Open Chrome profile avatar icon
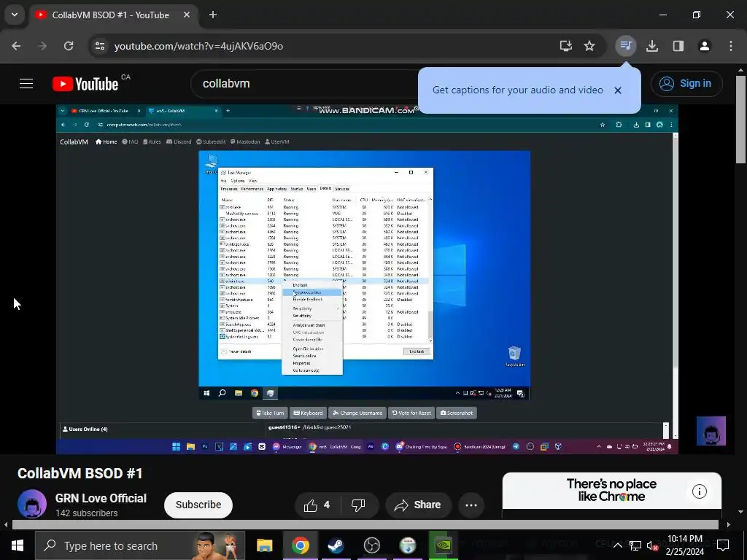The image size is (747, 560). (704, 46)
